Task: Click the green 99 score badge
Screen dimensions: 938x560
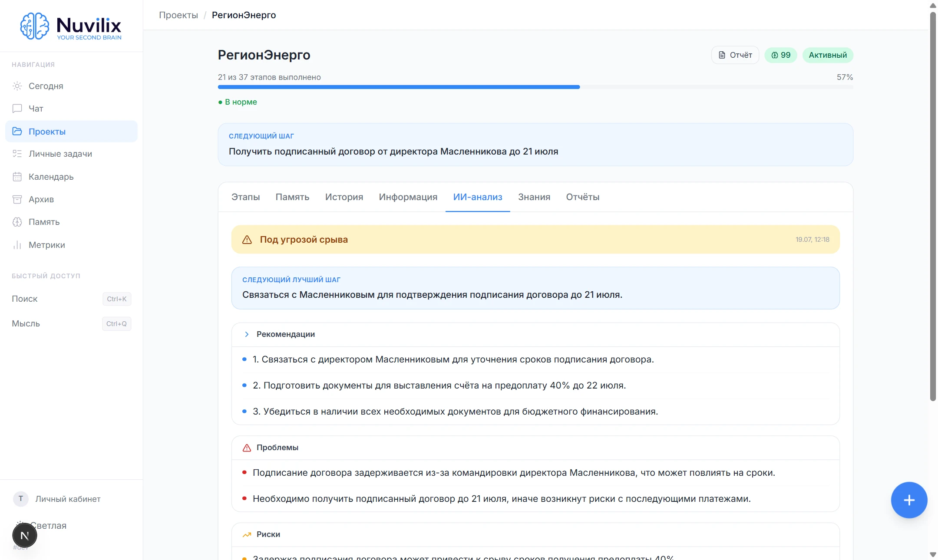Action: (x=781, y=55)
